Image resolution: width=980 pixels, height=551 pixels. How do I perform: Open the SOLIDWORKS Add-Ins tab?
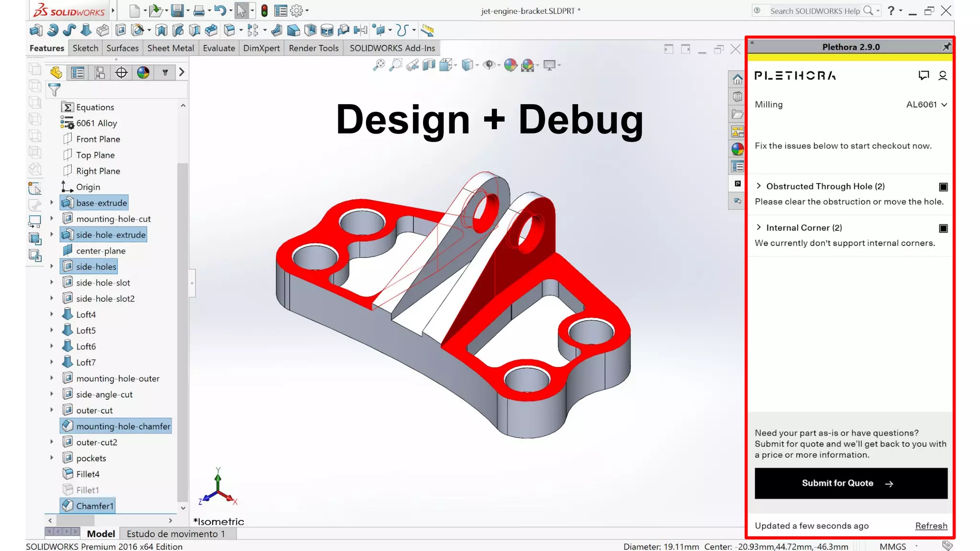pyautogui.click(x=392, y=48)
